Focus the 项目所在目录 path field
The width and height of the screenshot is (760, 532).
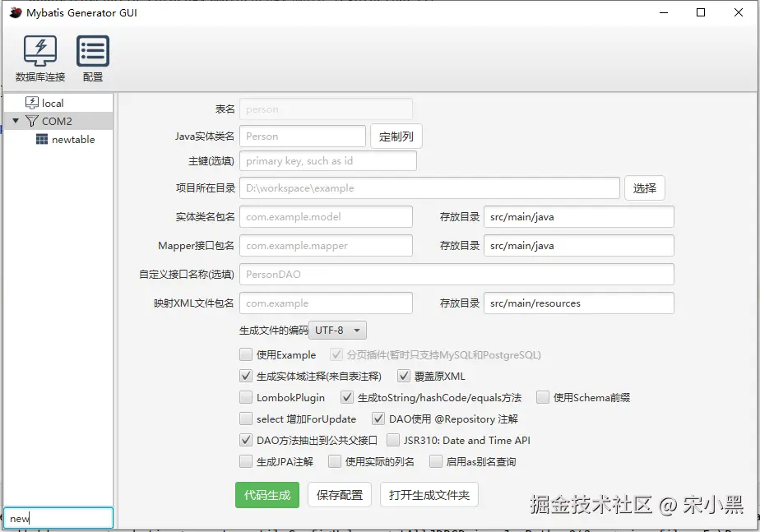pyautogui.click(x=429, y=188)
